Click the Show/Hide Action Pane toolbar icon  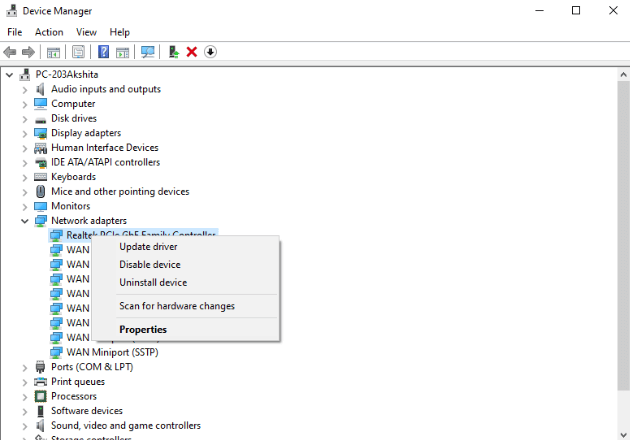click(x=123, y=52)
